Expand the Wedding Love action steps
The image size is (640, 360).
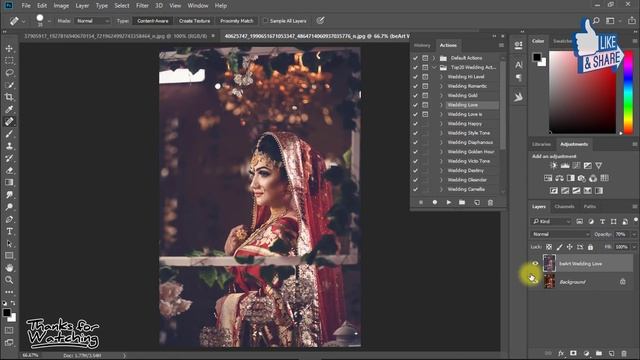click(441, 105)
